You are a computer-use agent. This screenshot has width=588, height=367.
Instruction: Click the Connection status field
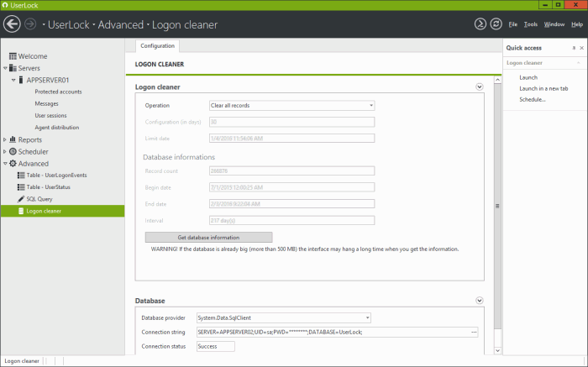point(216,346)
